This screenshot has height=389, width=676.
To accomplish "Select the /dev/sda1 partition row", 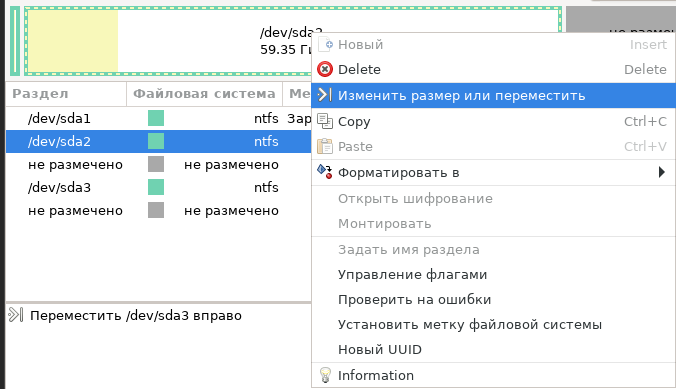I will [158, 118].
